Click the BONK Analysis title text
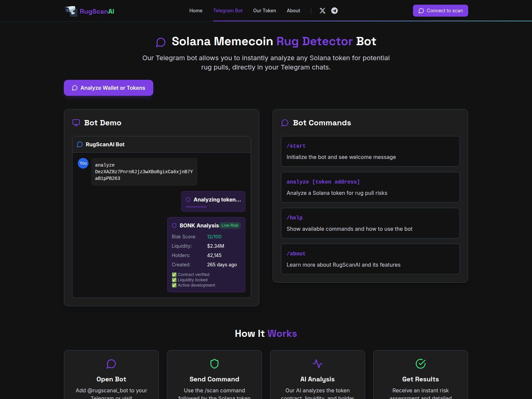Screen dimensions: 532x399 [x=199, y=225]
